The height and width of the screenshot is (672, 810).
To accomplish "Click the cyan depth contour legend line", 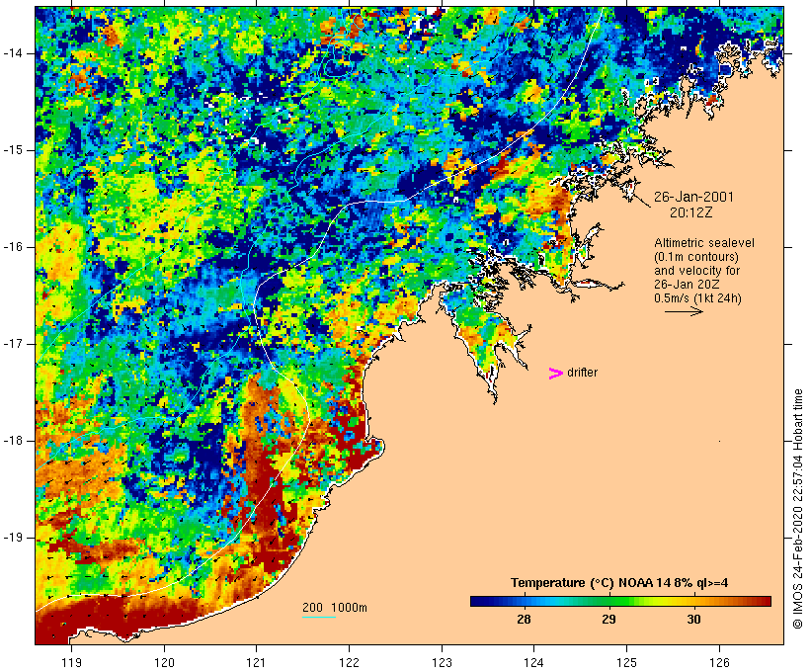I will click(319, 617).
